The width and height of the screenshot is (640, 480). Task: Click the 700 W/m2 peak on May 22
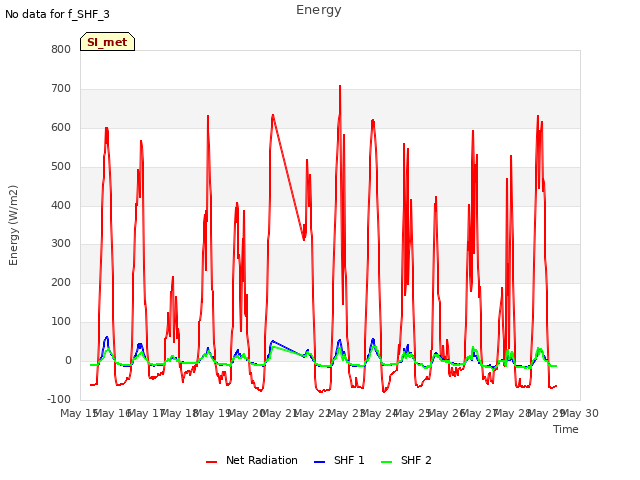[340, 87]
